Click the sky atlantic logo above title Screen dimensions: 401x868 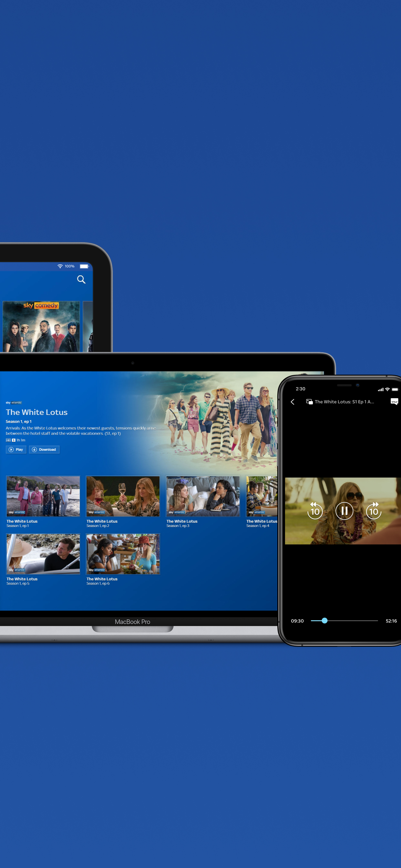point(14,403)
